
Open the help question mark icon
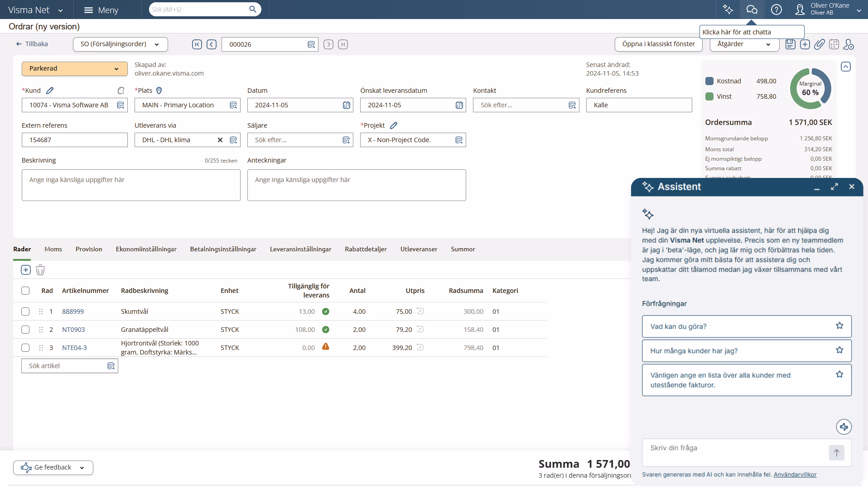(x=776, y=9)
